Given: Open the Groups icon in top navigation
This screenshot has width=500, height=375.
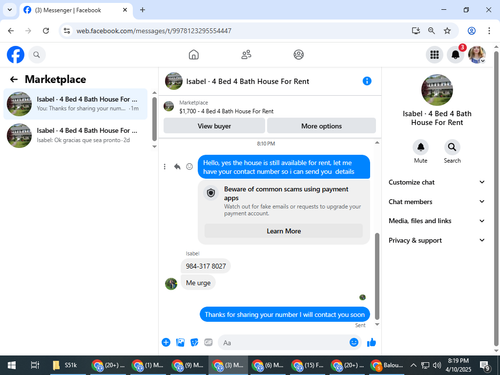Looking at the screenshot, I should click(x=299, y=54).
